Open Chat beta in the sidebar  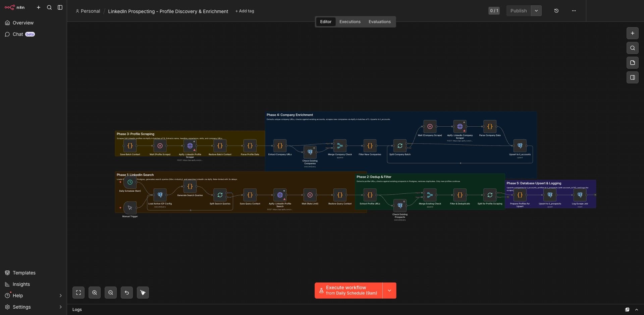point(33,34)
